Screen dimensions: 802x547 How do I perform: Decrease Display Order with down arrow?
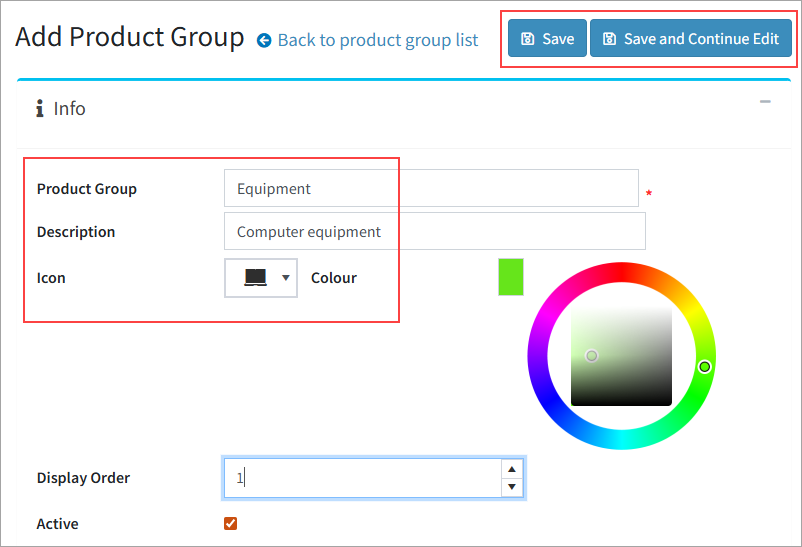tap(512, 487)
